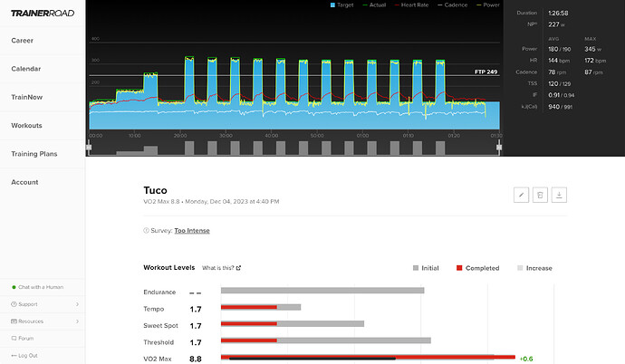Click the Duration value 1:26:58
Viewport: 625px width, 364px height.
[x=558, y=14]
